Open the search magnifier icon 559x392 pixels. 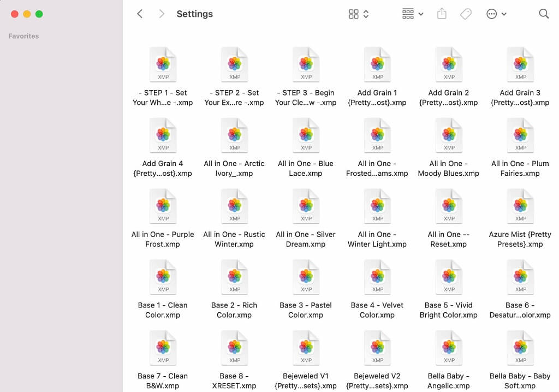pos(544,14)
